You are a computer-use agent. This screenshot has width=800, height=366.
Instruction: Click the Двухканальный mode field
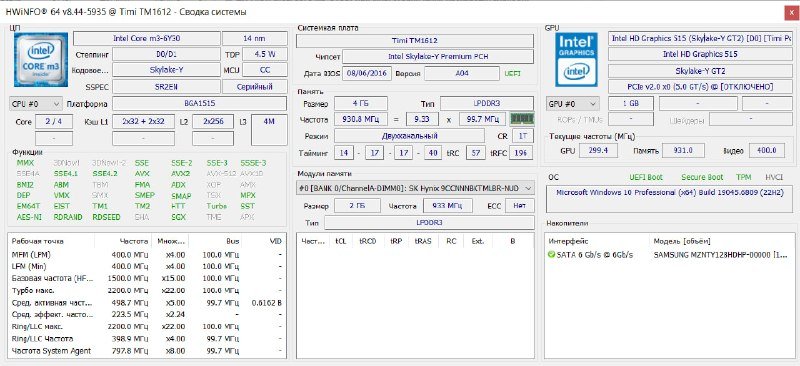pyautogui.click(x=409, y=136)
